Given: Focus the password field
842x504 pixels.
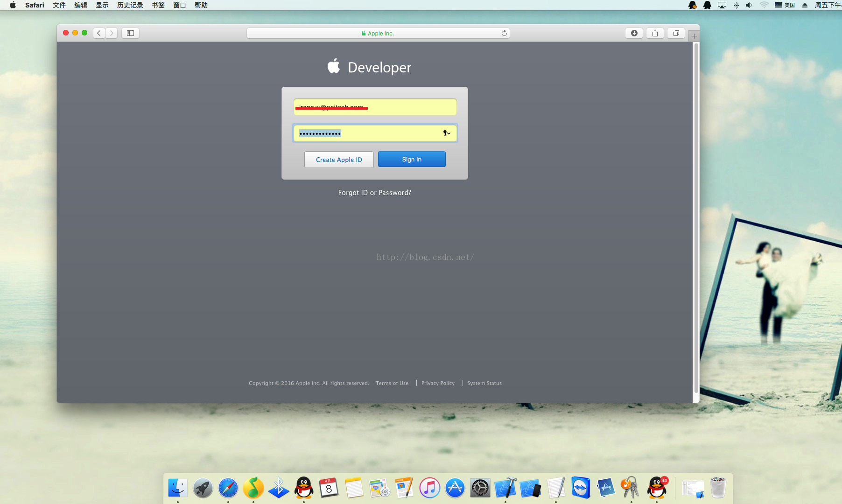Looking at the screenshot, I should click(x=375, y=133).
